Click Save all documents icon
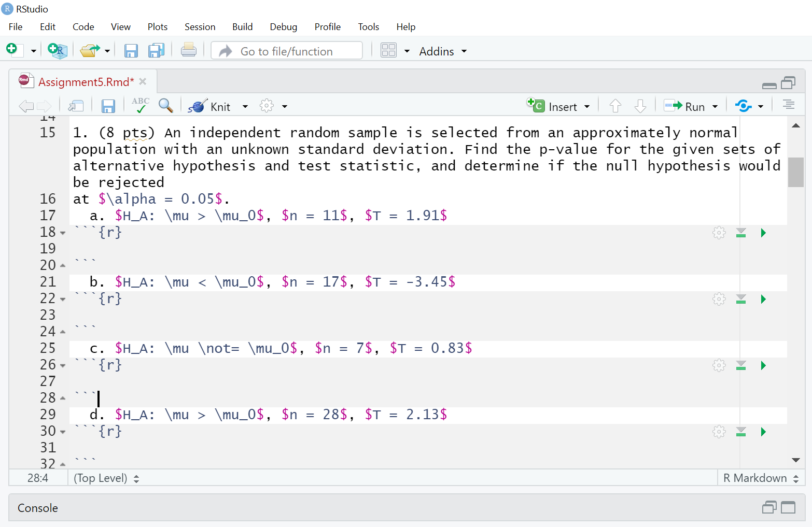The image size is (812, 527). (x=156, y=50)
